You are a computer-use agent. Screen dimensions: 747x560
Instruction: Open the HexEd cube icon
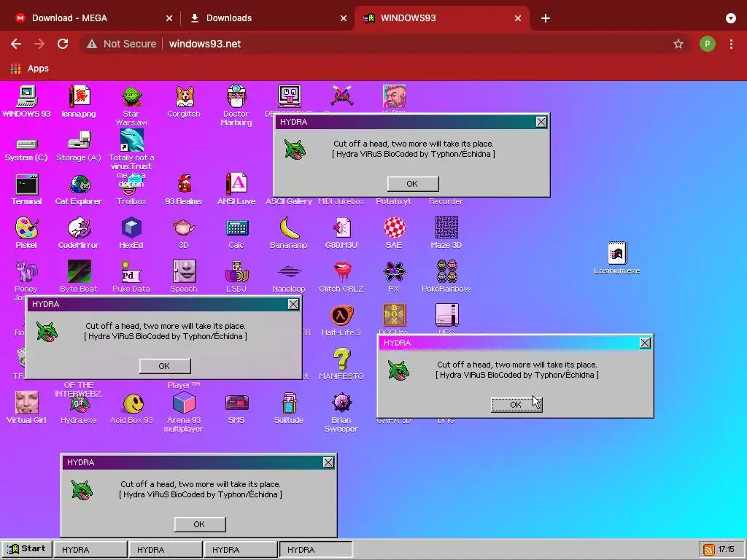coord(131,233)
